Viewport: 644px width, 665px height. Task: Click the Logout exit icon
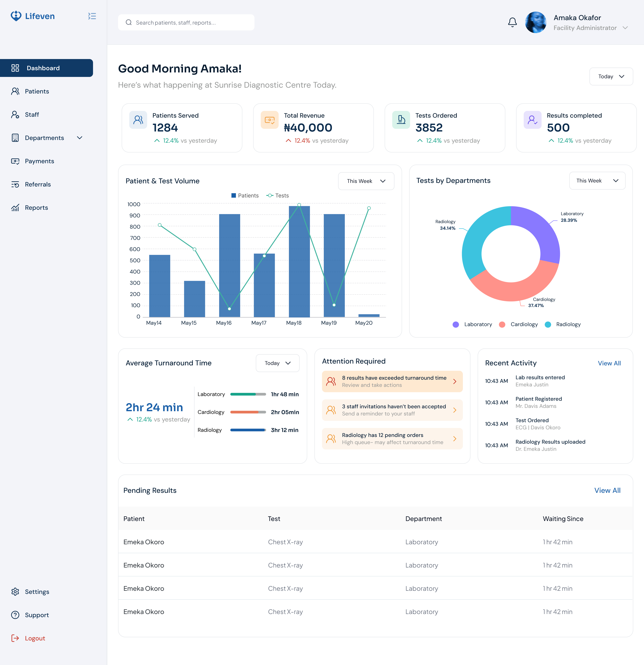15,638
